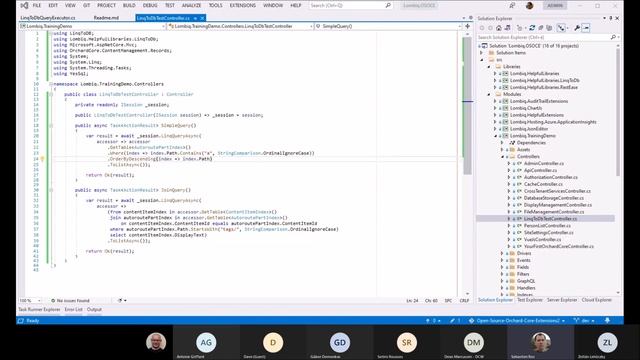Open the dev branch dropdown in status bar

pyautogui.click(x=584, y=320)
